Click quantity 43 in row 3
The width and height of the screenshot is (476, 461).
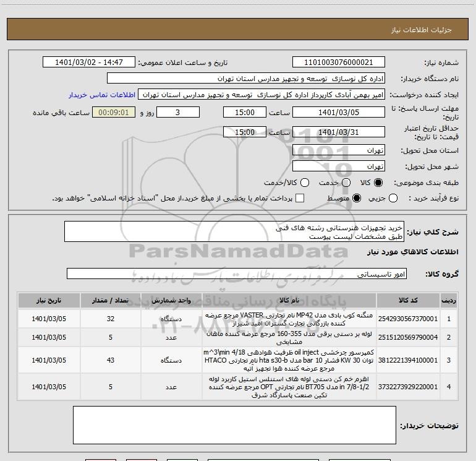[x=111, y=360]
